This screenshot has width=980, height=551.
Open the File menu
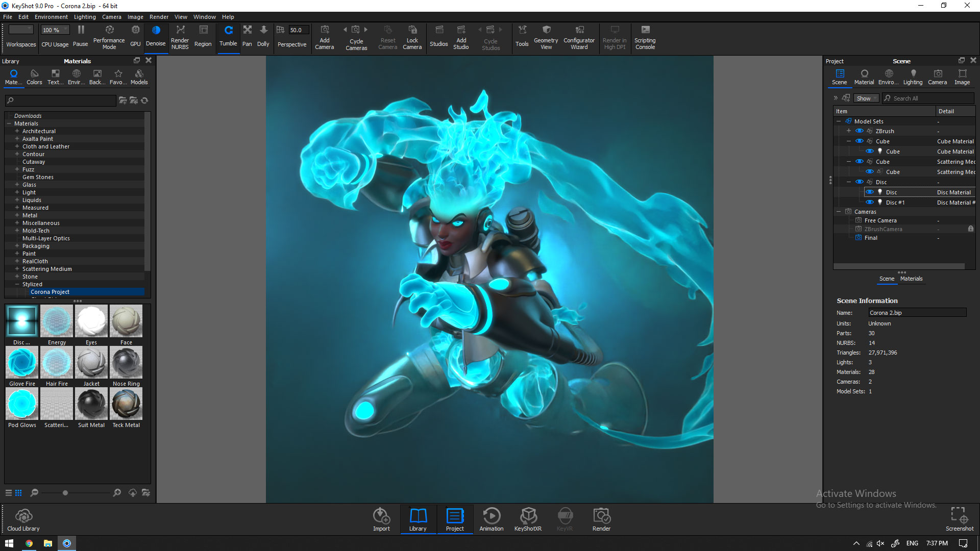tap(8, 17)
